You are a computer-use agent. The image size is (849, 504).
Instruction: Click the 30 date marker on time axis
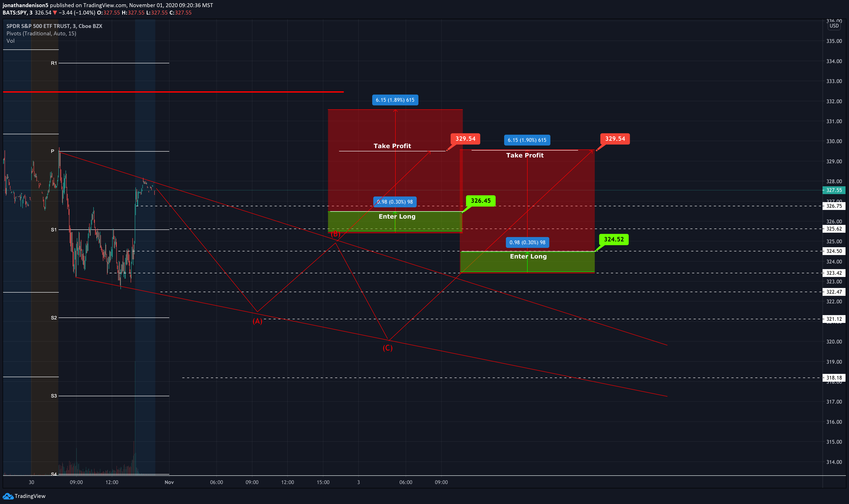click(x=31, y=482)
